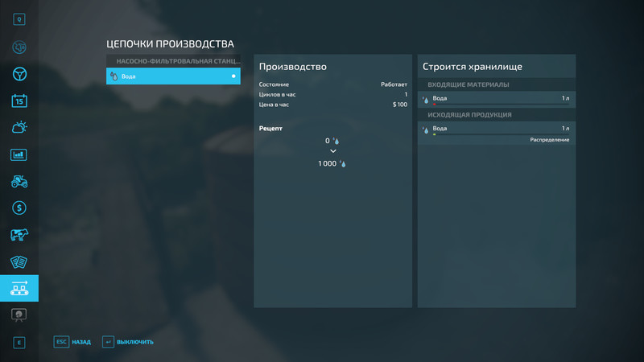The image size is (644, 362).
Task: Select the production chains sidebar tab
Action: click(x=19, y=288)
